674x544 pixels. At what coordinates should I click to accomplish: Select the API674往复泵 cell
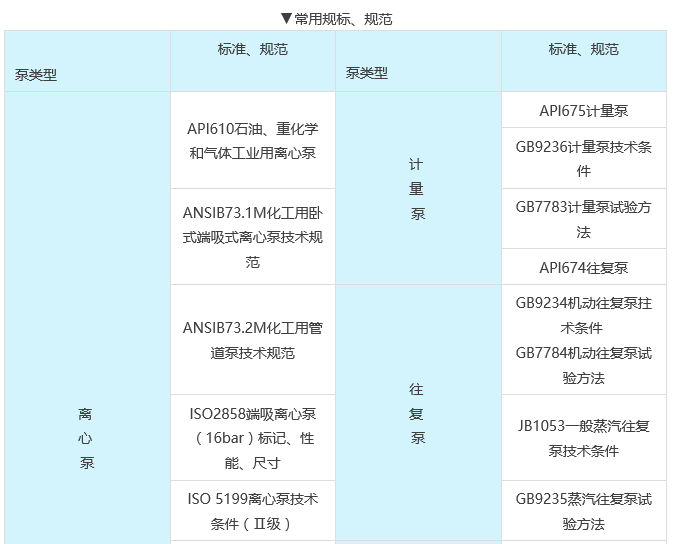point(583,267)
